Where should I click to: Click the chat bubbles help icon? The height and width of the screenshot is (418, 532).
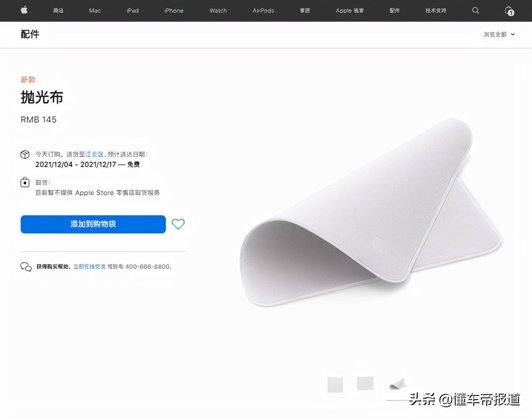(26, 267)
